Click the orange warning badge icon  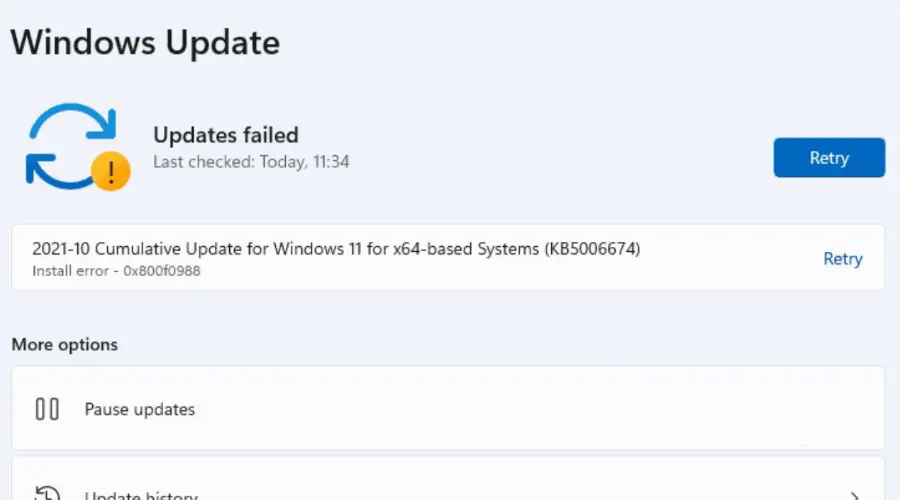(111, 172)
